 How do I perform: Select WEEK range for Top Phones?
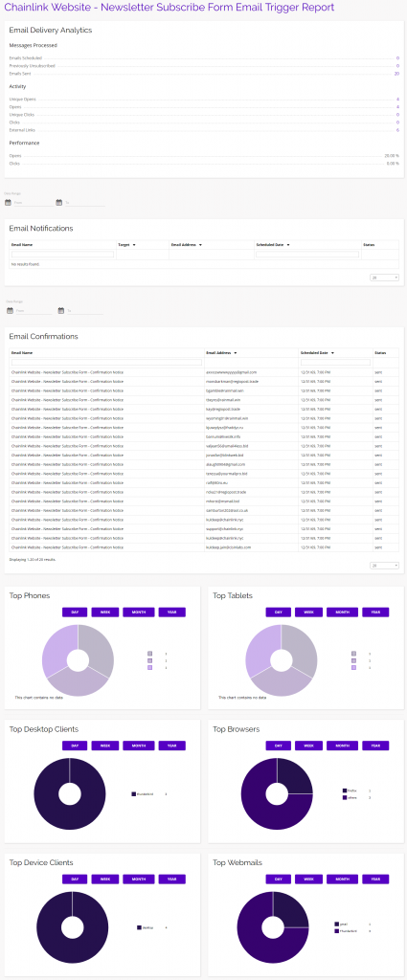pos(105,612)
